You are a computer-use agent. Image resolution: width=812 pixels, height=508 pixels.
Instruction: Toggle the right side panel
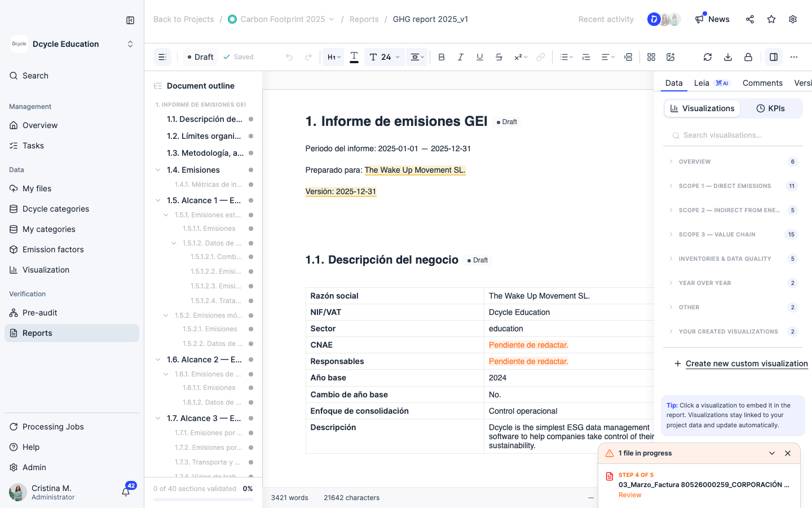tap(774, 57)
